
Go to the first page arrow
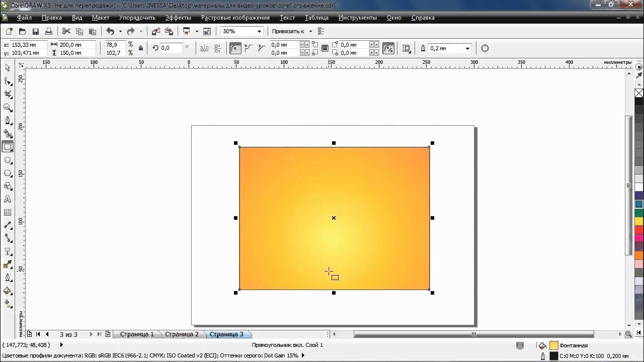pyautogui.click(x=38, y=334)
